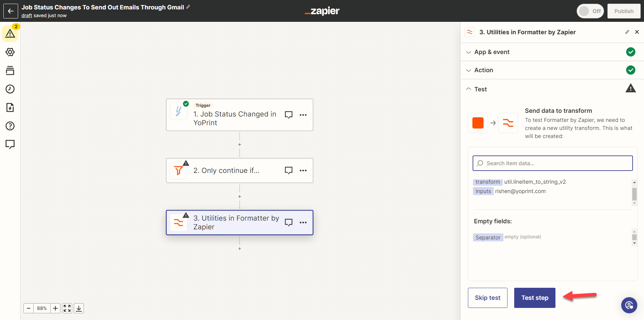
Task: Click the Publish button
Action: (x=624, y=11)
